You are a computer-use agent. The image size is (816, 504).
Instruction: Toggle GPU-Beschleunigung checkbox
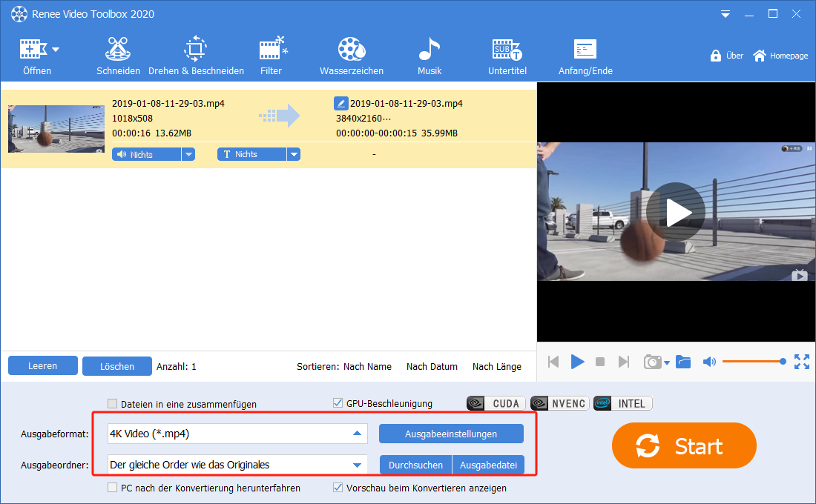pos(338,403)
